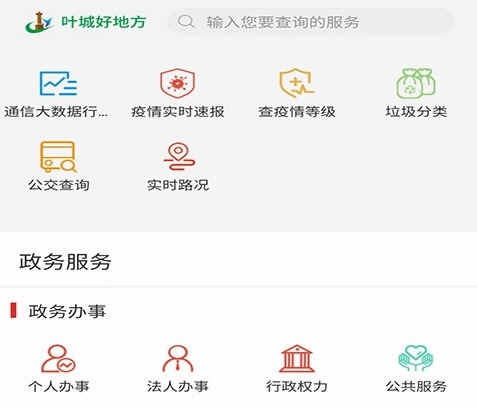The image size is (477, 407).
Task: Tap the 个人办事 label
Action: coord(59,387)
